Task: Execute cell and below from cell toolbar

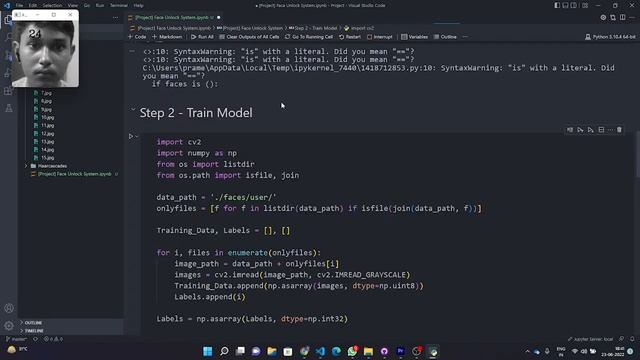Action: pos(591,130)
